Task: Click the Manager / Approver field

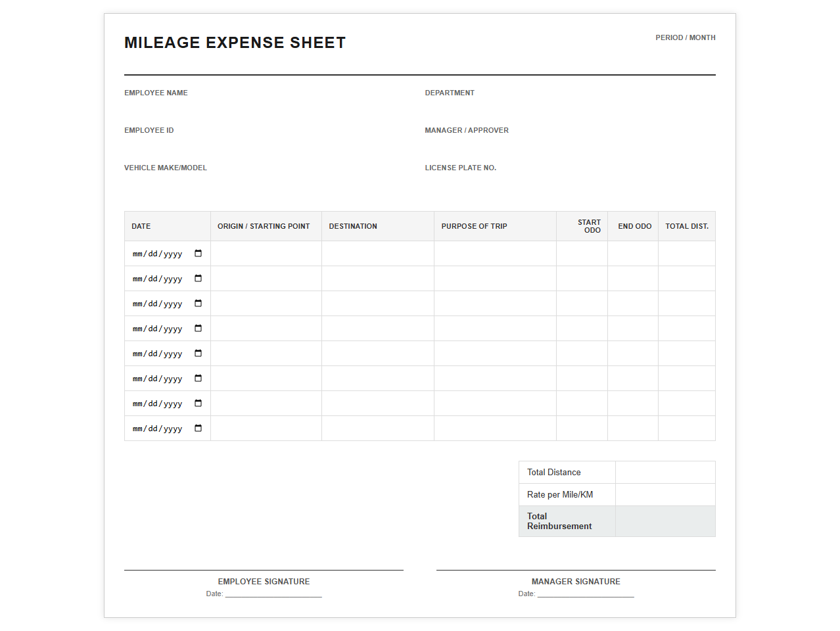Action: click(570, 144)
